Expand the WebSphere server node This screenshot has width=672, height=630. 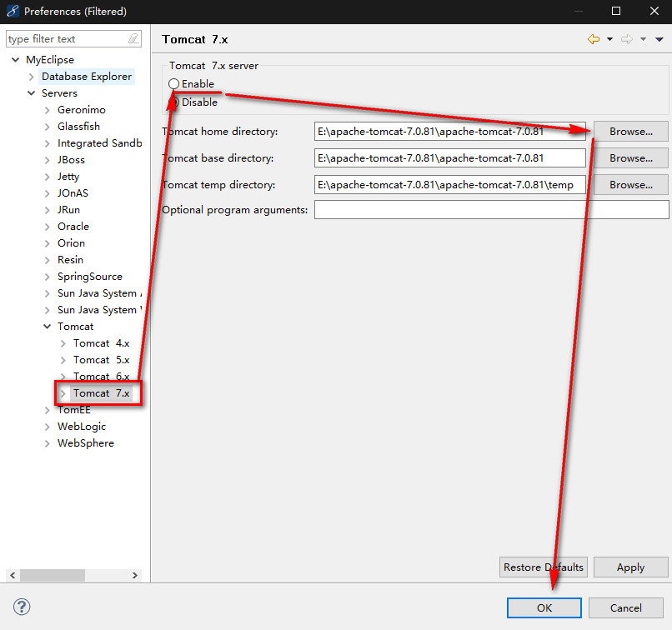(48, 443)
